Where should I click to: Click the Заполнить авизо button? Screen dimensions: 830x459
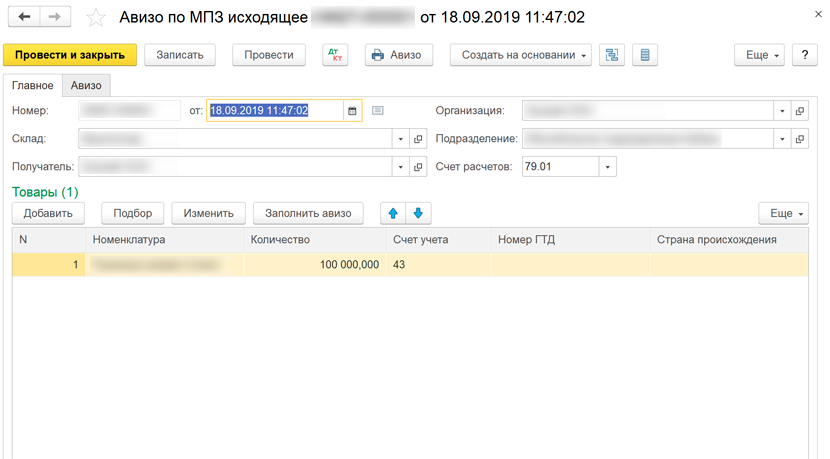(308, 213)
